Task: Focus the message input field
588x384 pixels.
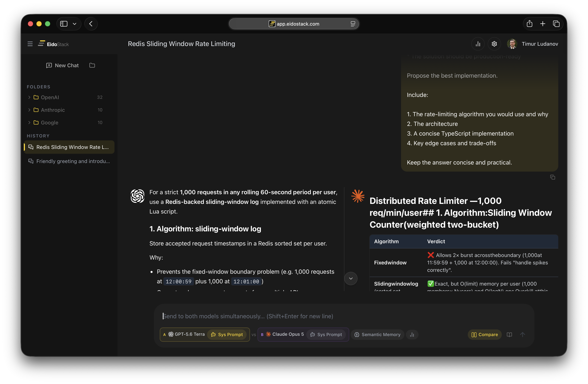Action: 344,316
